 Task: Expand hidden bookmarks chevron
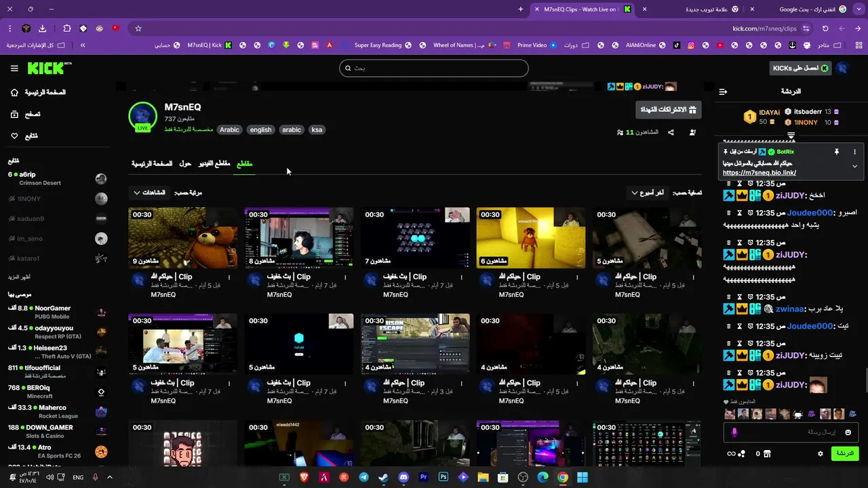(83, 45)
